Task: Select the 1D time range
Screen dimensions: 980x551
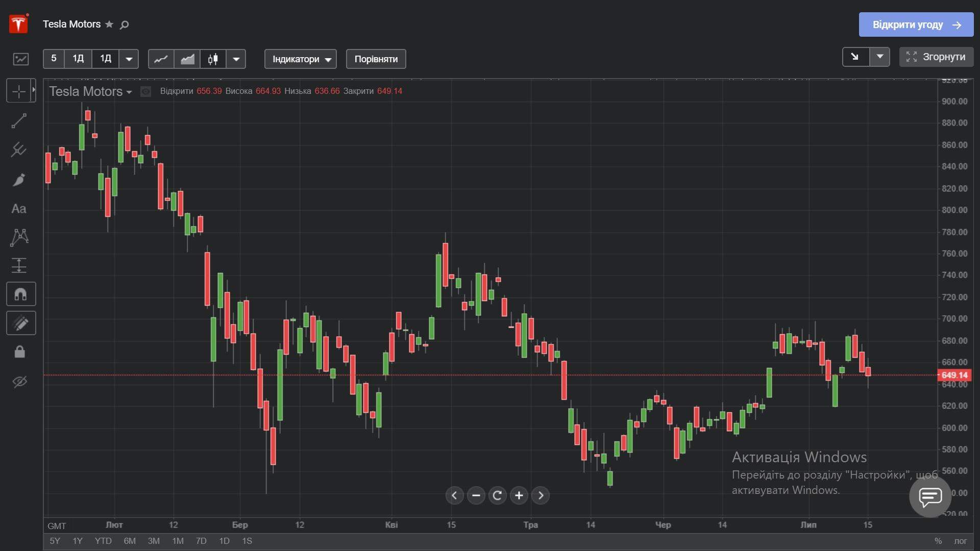Action: pyautogui.click(x=224, y=541)
